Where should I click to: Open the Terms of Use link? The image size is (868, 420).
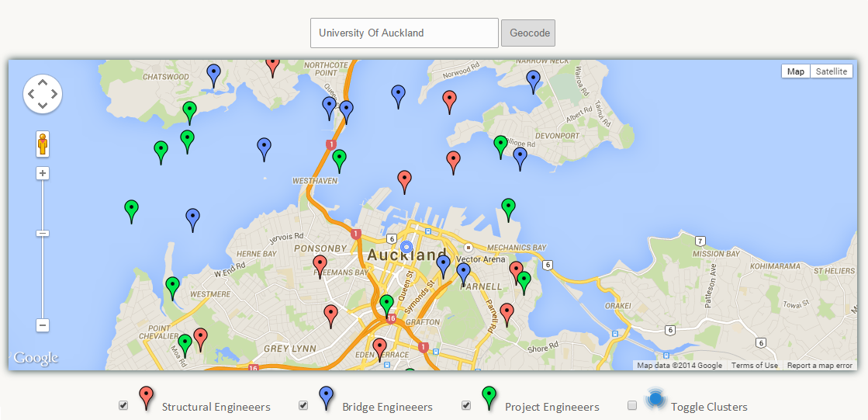point(754,366)
